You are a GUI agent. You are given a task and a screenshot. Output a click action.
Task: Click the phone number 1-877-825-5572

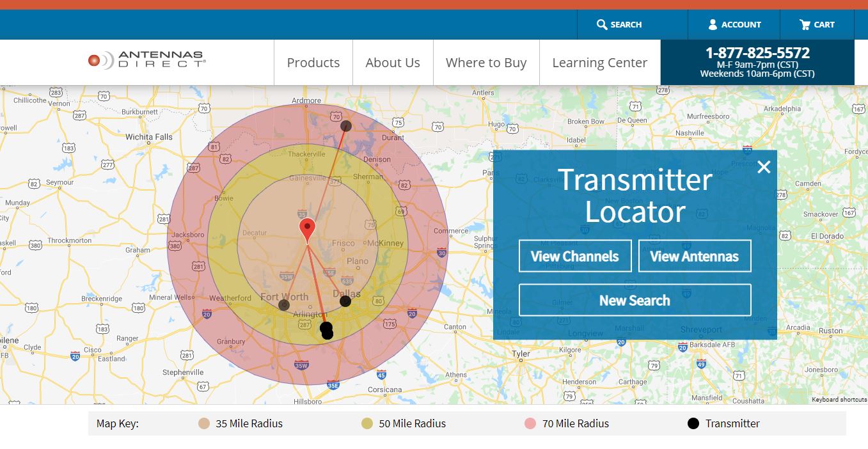757,52
